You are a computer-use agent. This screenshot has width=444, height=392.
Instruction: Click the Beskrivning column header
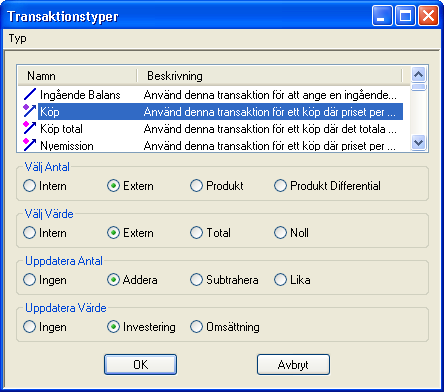point(269,76)
